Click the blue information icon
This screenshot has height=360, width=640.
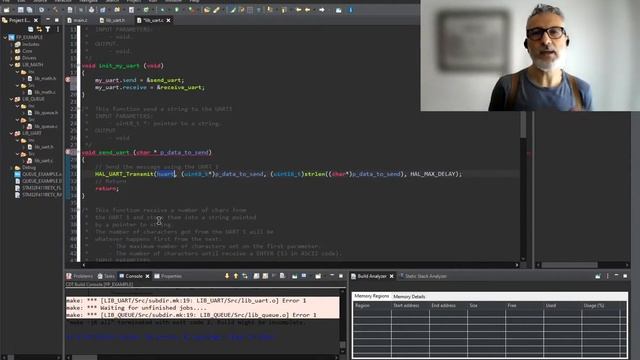point(350,10)
